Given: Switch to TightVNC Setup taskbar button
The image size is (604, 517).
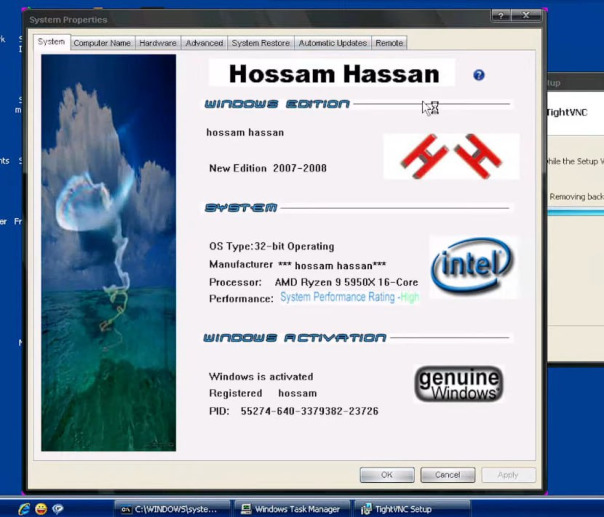Looking at the screenshot, I should tap(412, 509).
